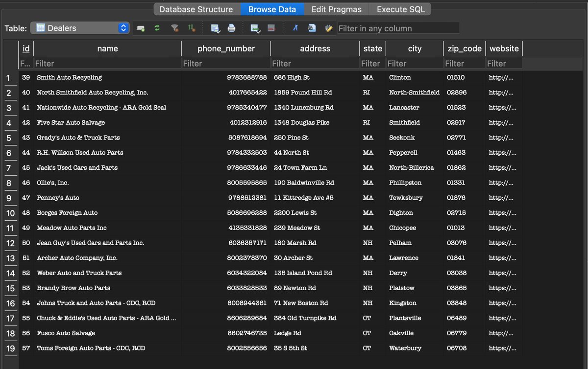Click the website column filter field
Image resolution: width=588 pixels, height=369 pixels.
click(x=504, y=63)
